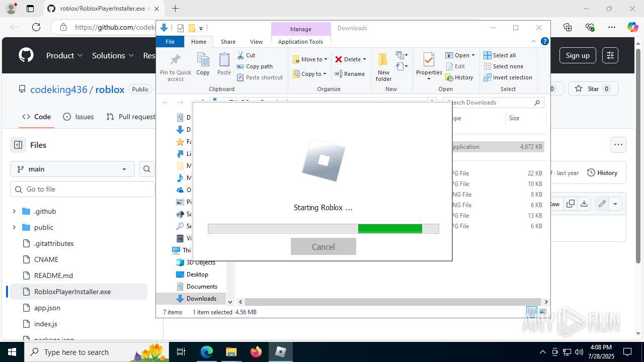Click the GitHub History button

[602, 172]
